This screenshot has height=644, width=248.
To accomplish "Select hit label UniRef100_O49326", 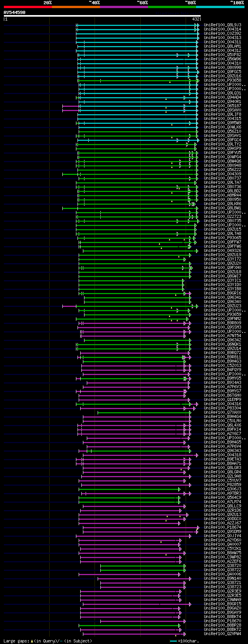I will point(222,250).
